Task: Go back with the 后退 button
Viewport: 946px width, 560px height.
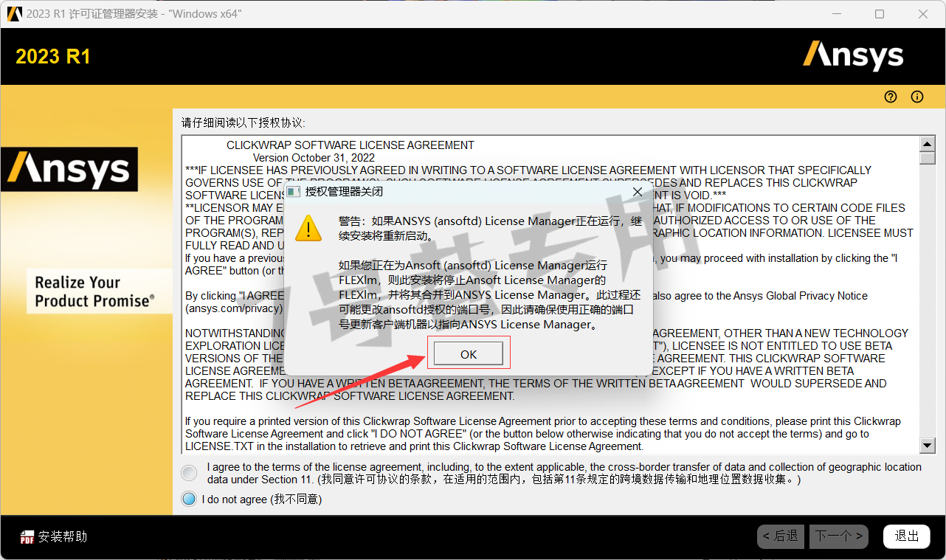Action: pyautogui.click(x=781, y=536)
